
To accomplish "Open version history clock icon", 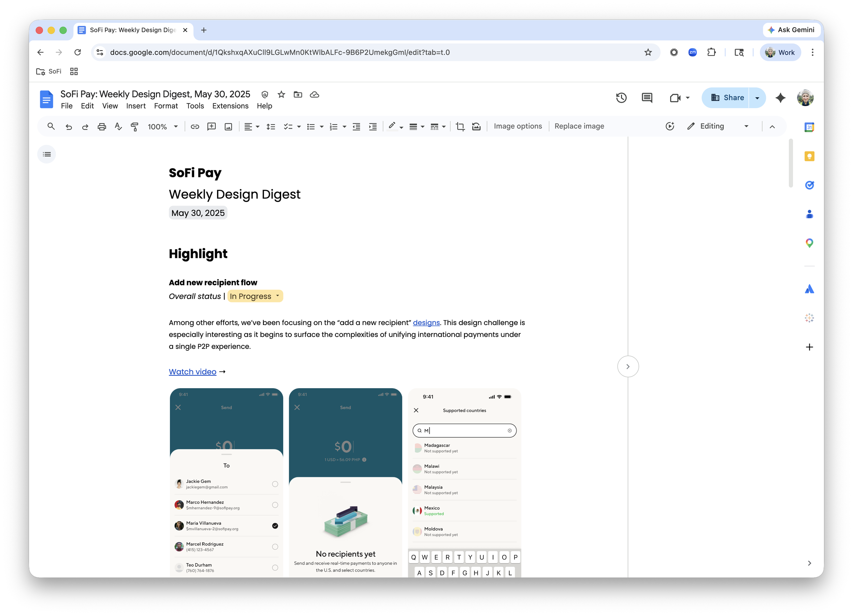I will pyautogui.click(x=621, y=98).
